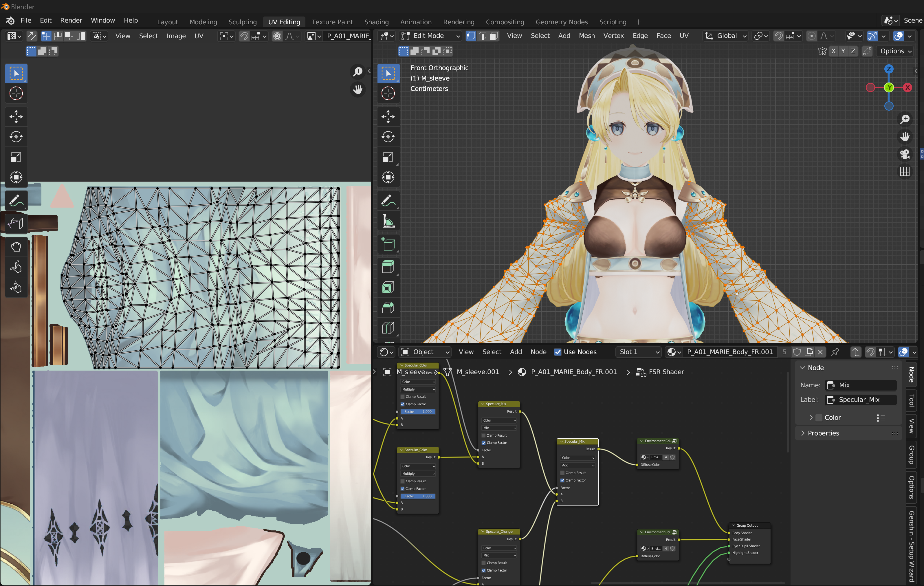Viewport: 924px width, 586px height.
Task: Switch to the Shading workspace tab
Action: point(376,22)
